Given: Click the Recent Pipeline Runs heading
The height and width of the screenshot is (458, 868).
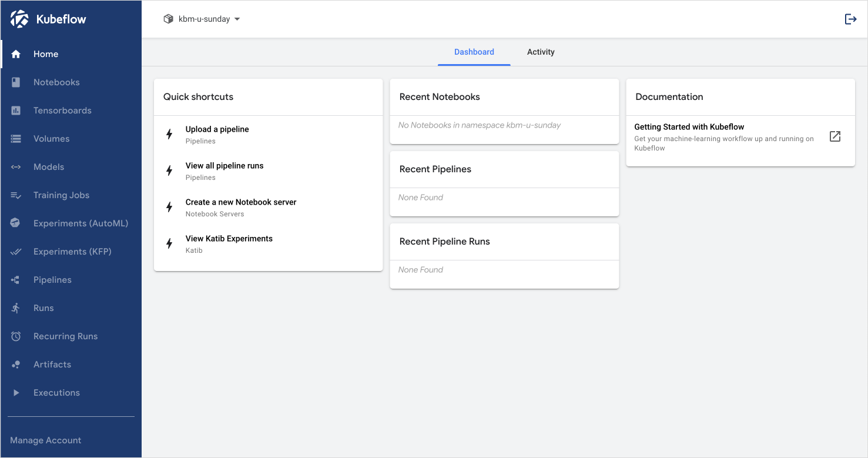Looking at the screenshot, I should pyautogui.click(x=445, y=241).
